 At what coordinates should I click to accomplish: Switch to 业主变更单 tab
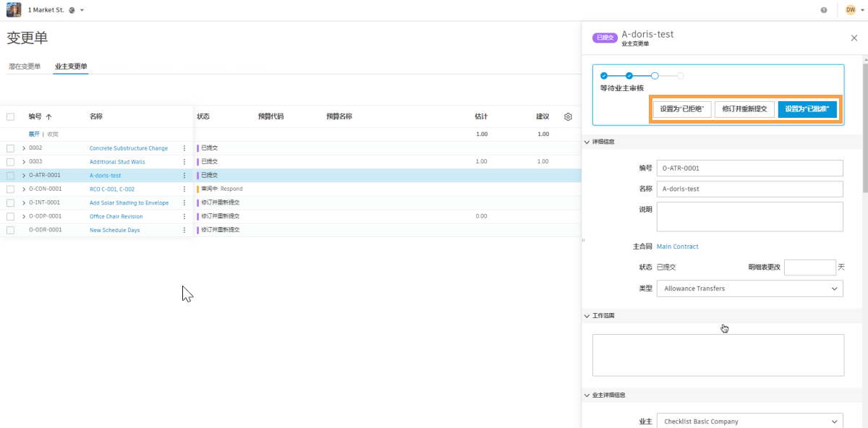point(71,66)
